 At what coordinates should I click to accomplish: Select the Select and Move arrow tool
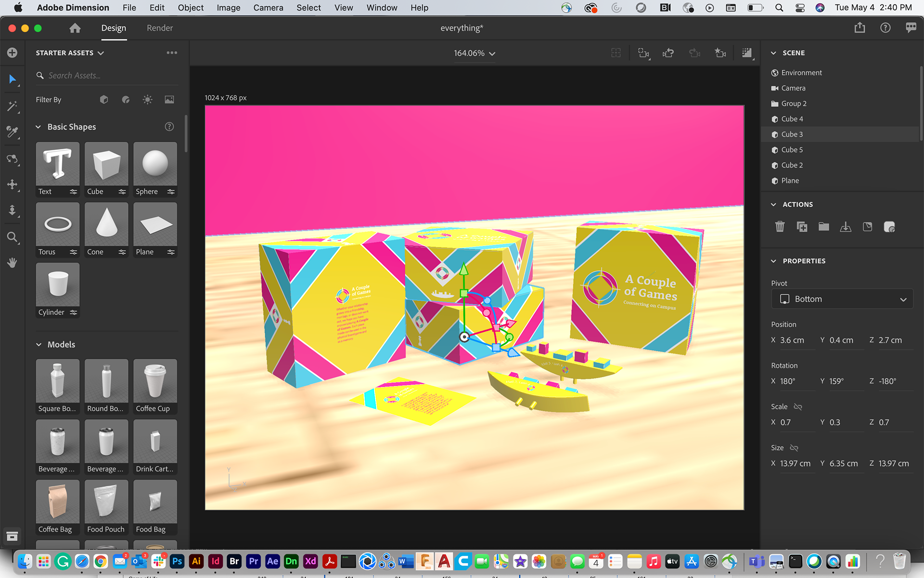pyautogui.click(x=13, y=79)
